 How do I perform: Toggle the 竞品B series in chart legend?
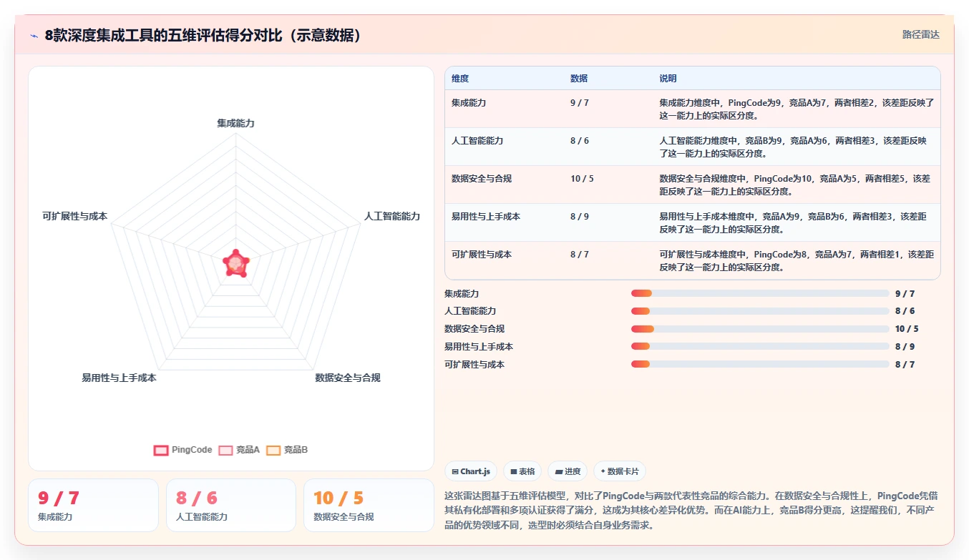[x=287, y=450]
